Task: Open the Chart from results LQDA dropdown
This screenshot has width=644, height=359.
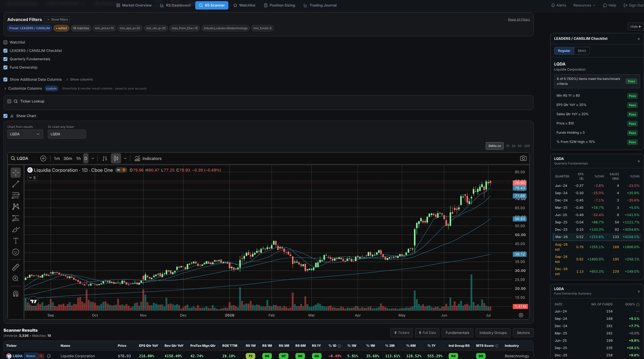Action: tap(25, 134)
